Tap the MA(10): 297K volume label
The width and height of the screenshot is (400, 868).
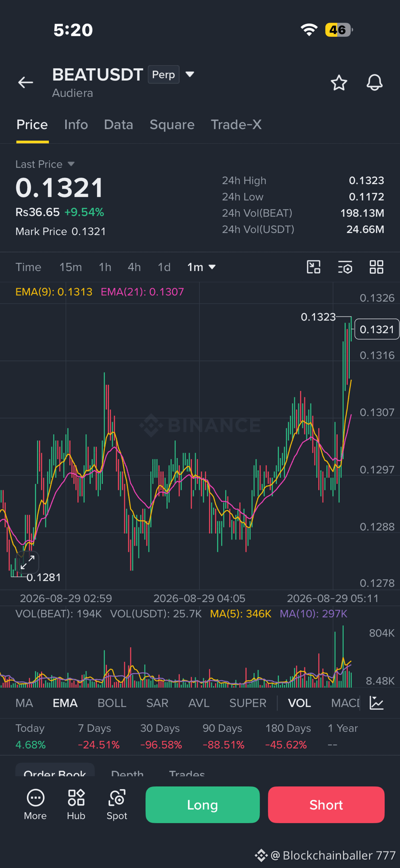click(314, 614)
